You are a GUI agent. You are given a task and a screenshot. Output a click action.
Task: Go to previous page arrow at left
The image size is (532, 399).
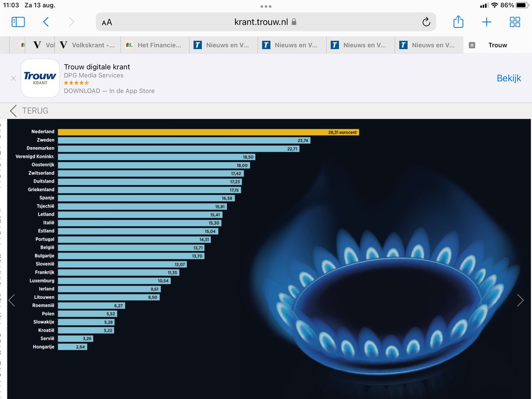[12, 300]
